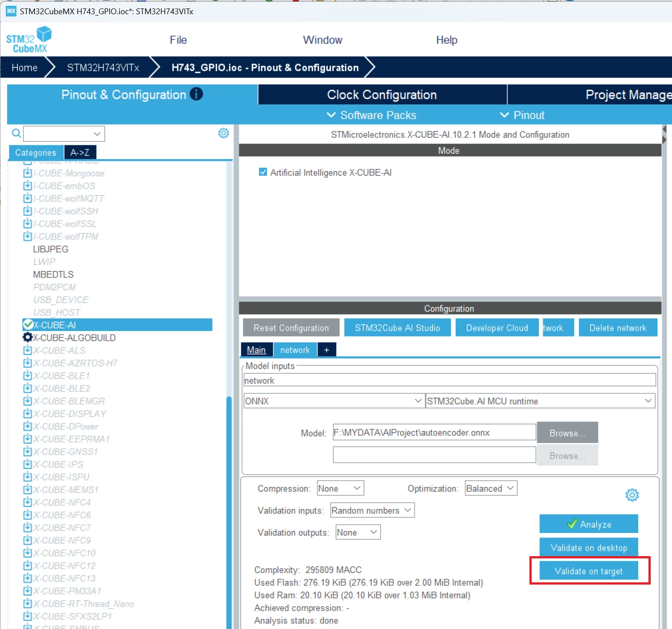
Task: Open the categories panel settings gear
Action: [223, 133]
